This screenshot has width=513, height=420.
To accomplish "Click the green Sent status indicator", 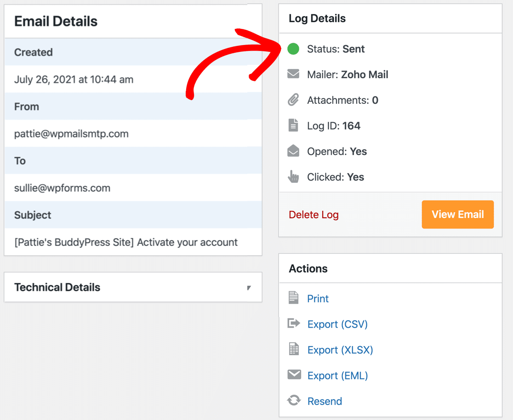I will 294,49.
